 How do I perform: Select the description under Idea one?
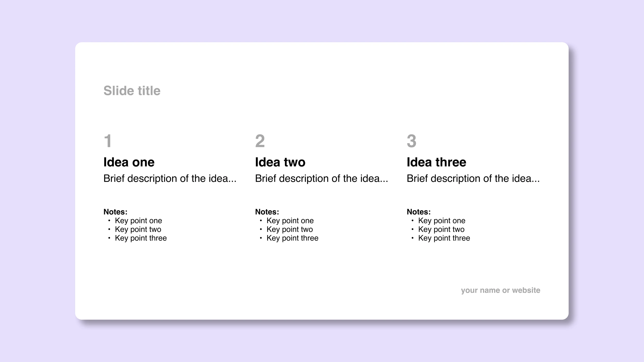(170, 178)
